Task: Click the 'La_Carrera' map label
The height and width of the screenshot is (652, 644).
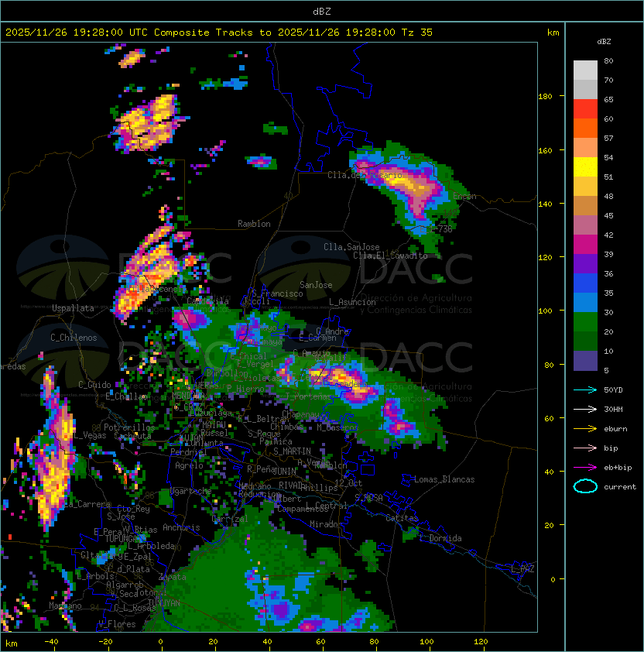Action: point(87,504)
